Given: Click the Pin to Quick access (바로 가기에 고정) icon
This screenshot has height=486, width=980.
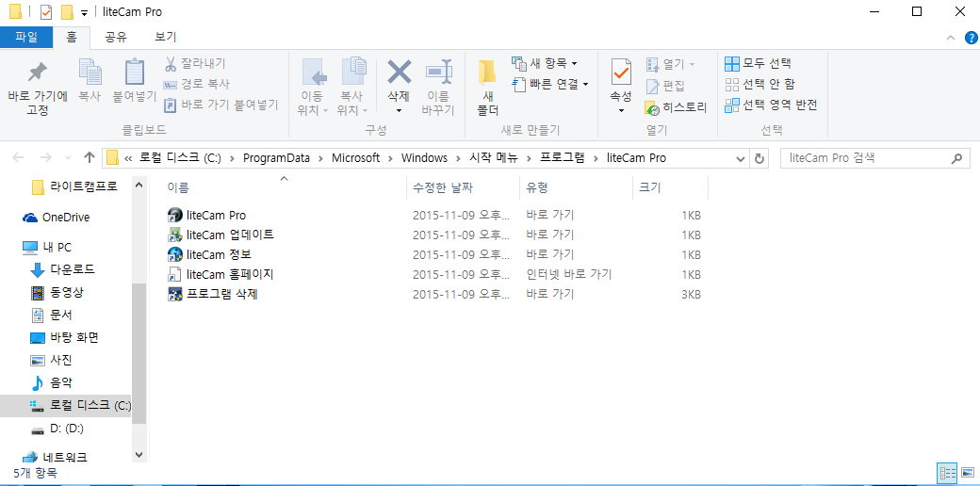Looking at the screenshot, I should (38, 73).
